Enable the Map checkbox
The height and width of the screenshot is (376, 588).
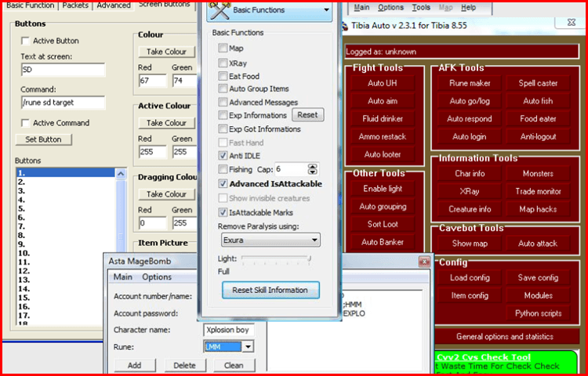[x=223, y=48]
